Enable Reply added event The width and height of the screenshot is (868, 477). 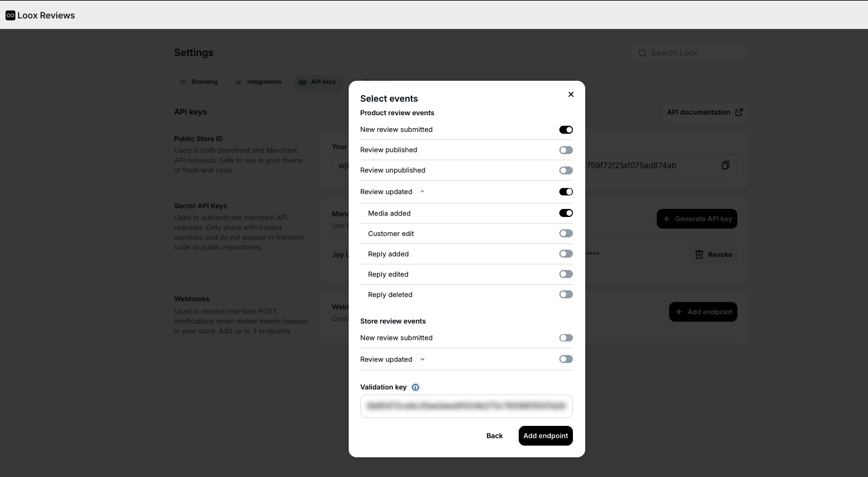[566, 254]
